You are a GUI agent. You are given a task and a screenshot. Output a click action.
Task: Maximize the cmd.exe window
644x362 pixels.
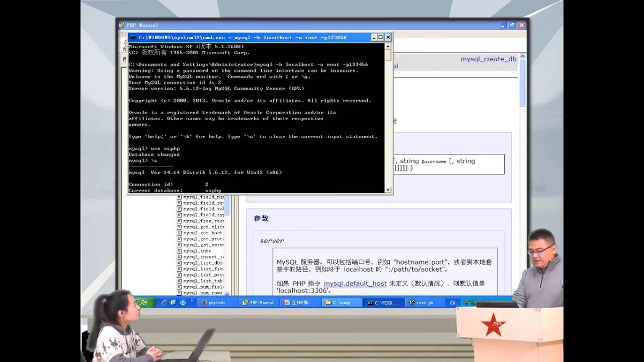(x=381, y=37)
